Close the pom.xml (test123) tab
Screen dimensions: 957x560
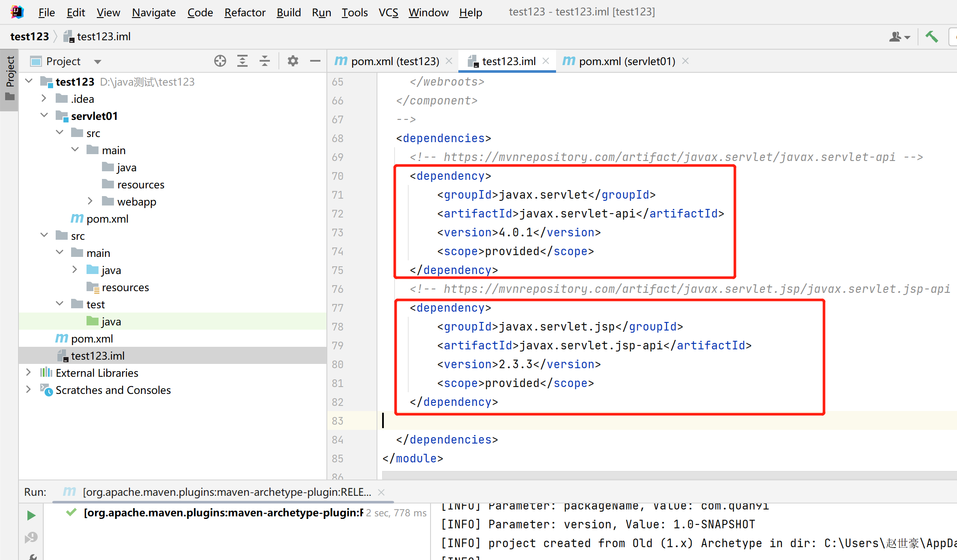click(449, 61)
